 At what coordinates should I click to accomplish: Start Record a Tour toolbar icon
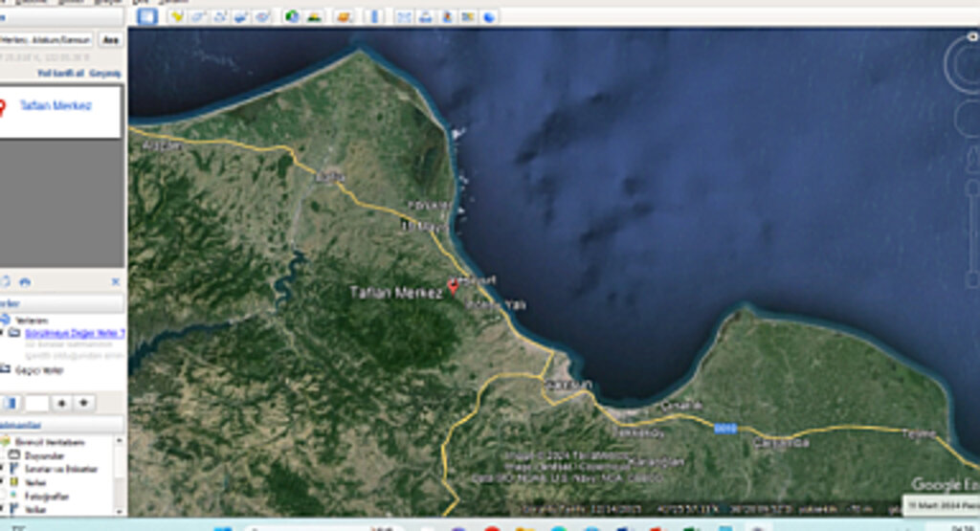tap(262, 17)
